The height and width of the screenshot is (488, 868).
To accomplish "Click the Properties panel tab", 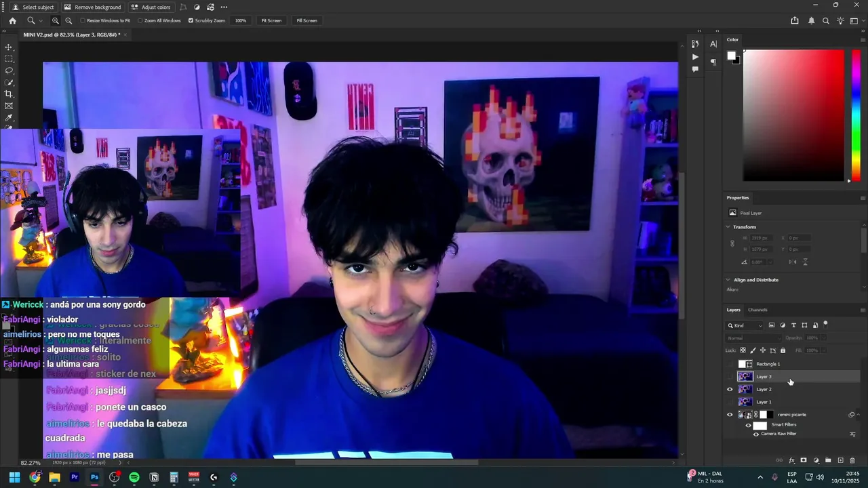I will tap(738, 198).
